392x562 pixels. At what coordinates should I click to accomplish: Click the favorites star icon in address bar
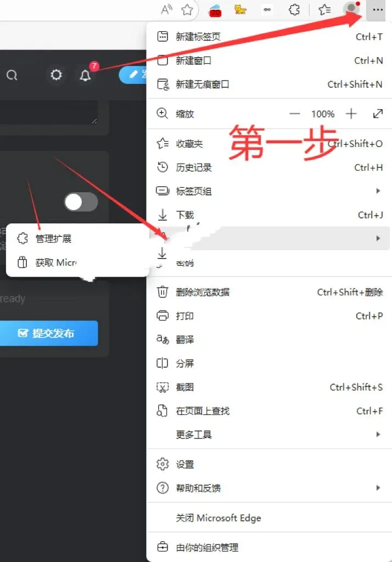(187, 10)
